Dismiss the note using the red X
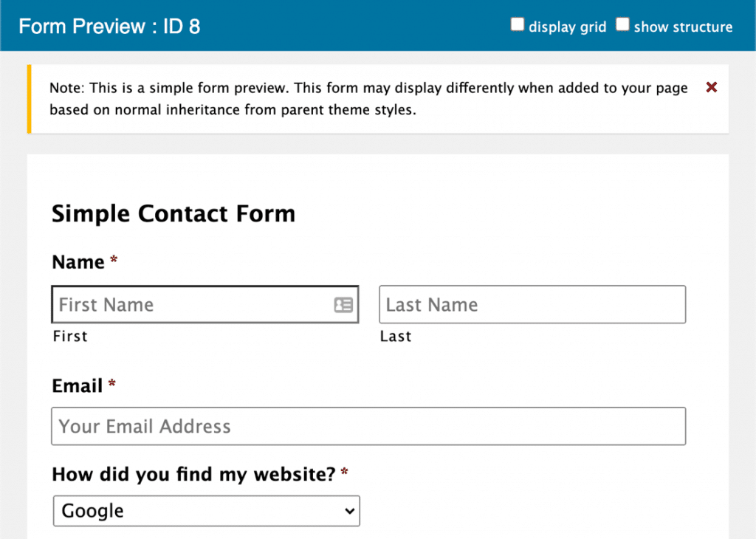756x539 pixels. pos(711,87)
